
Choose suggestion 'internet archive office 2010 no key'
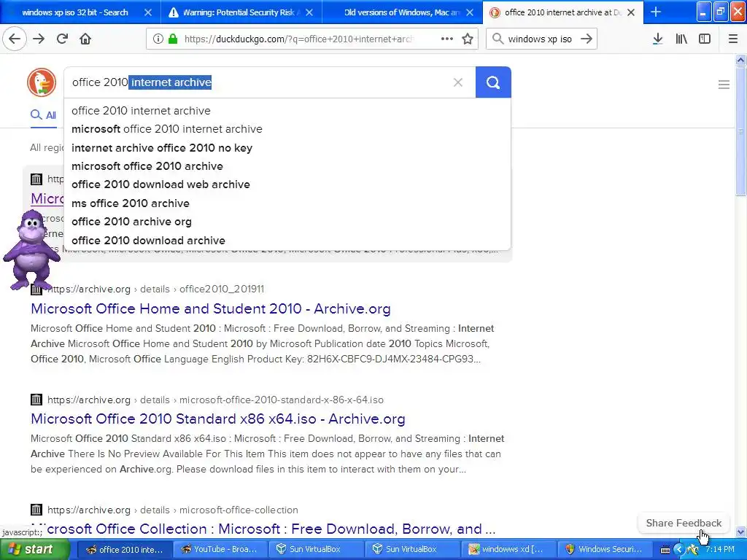(x=287, y=147)
